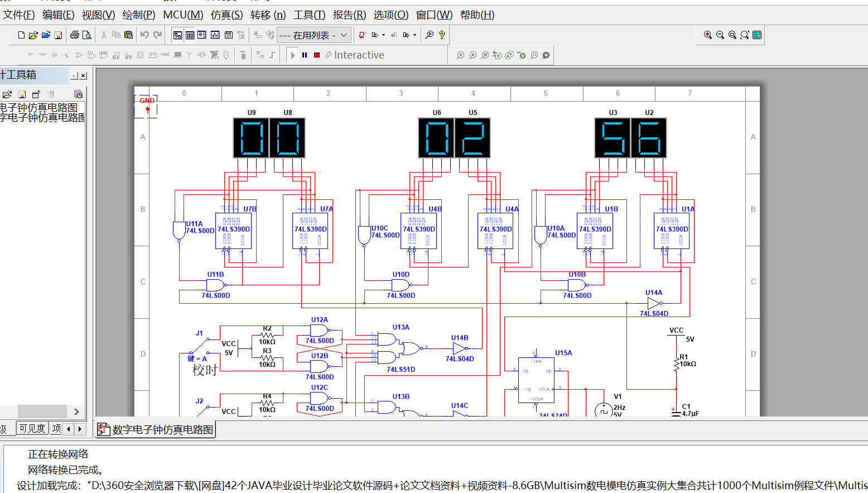Open the 工具(T) menu
Screen dimensions: 868x493
click(x=310, y=15)
